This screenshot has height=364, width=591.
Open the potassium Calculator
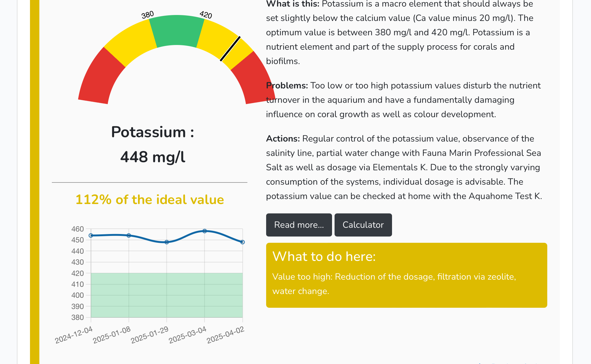point(363,225)
